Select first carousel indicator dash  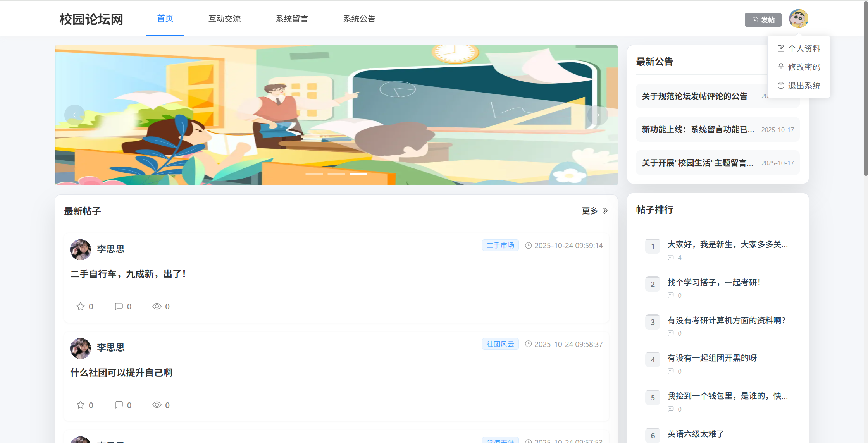[314, 174]
